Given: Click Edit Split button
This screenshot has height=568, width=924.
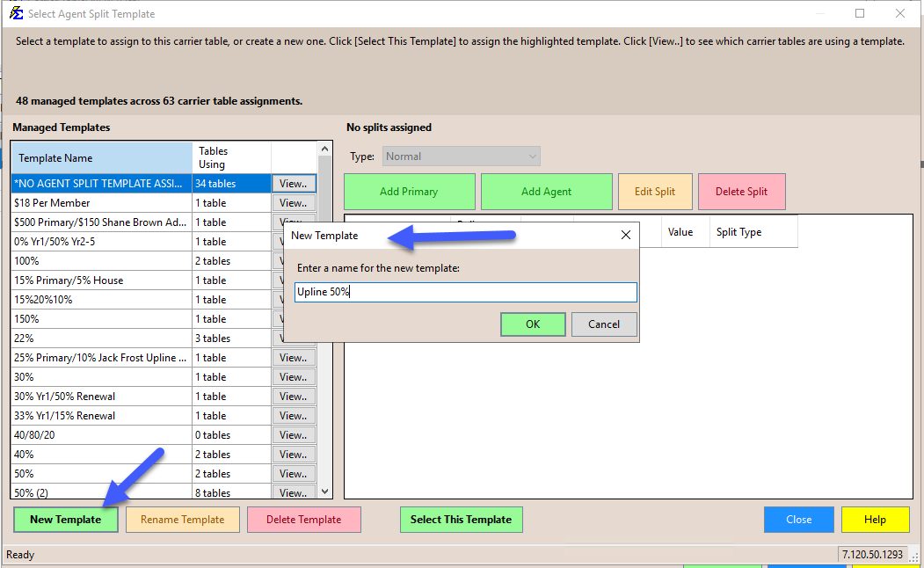Looking at the screenshot, I should click(655, 192).
